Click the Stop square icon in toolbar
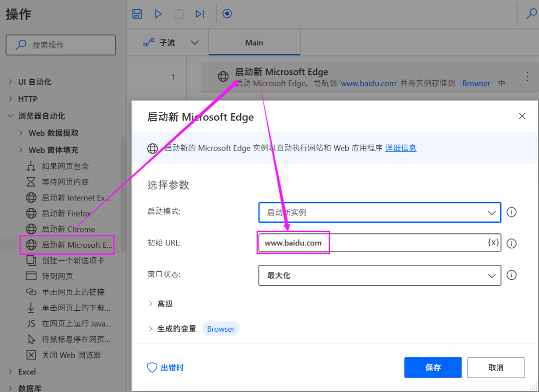539x392 pixels. (x=179, y=14)
